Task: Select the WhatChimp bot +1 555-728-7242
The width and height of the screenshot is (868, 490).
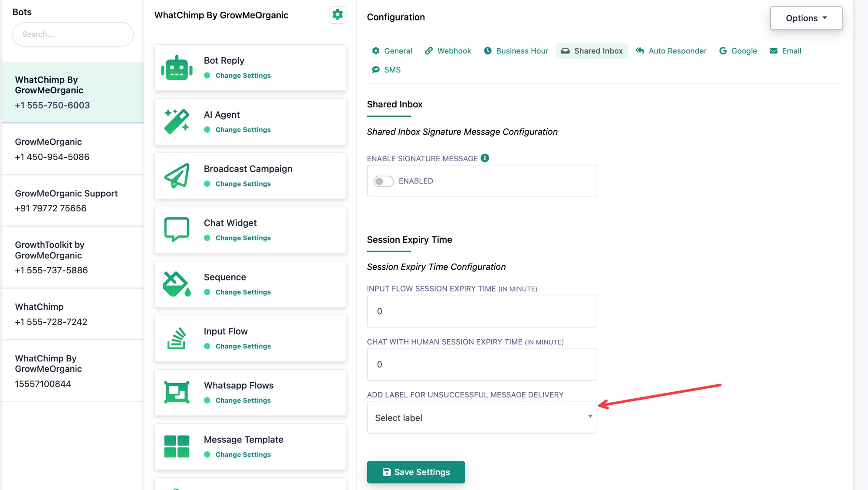Action: tap(73, 314)
